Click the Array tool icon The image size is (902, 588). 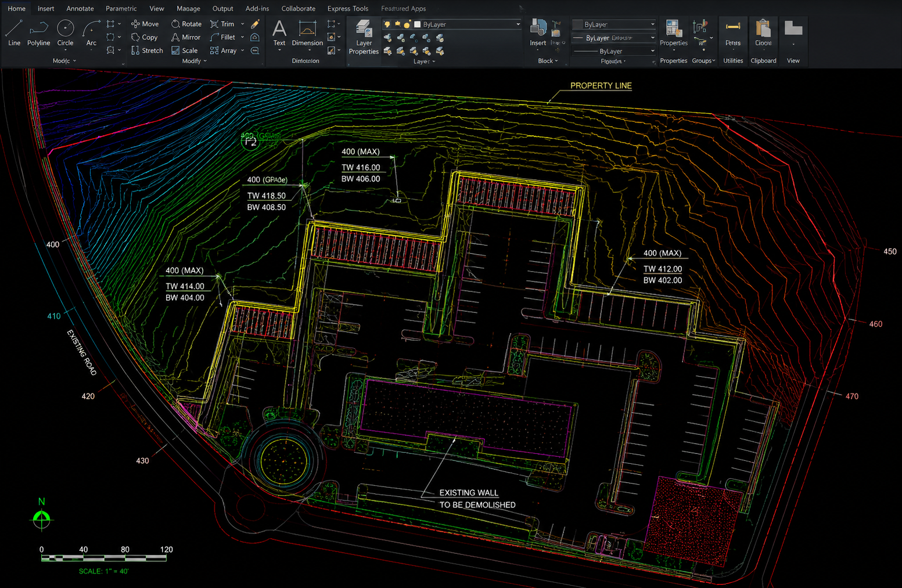(214, 50)
